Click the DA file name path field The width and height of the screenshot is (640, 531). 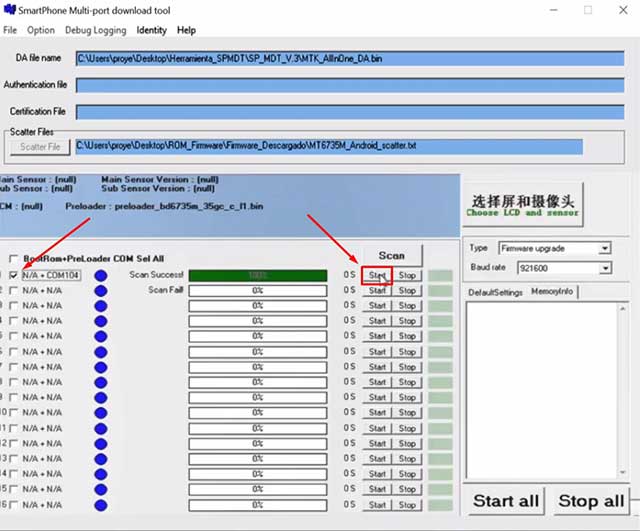tap(350, 58)
